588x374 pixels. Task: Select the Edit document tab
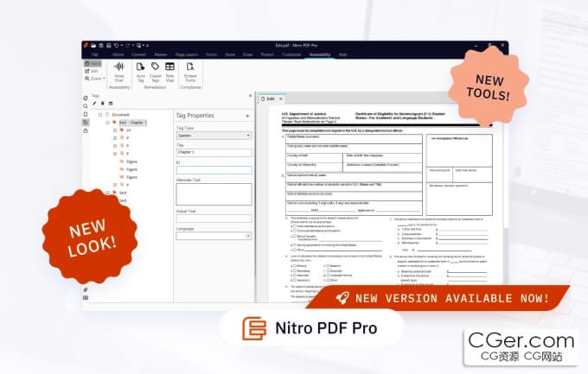click(x=271, y=99)
